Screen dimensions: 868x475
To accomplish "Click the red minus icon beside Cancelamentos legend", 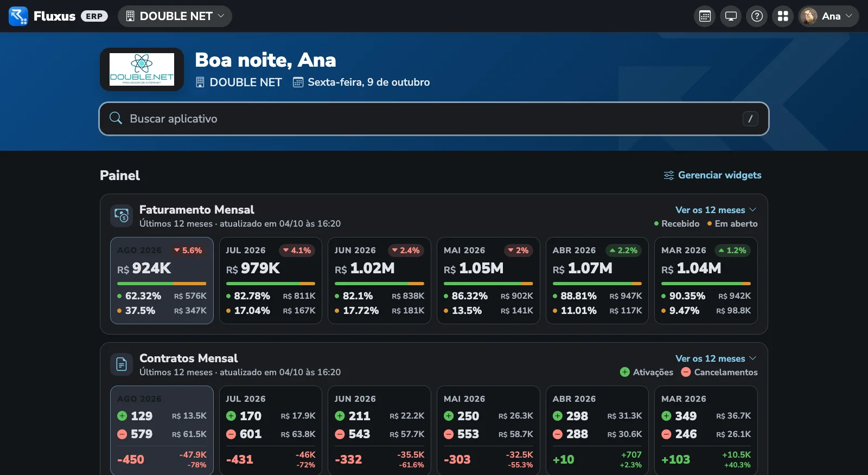I will 686,372.
